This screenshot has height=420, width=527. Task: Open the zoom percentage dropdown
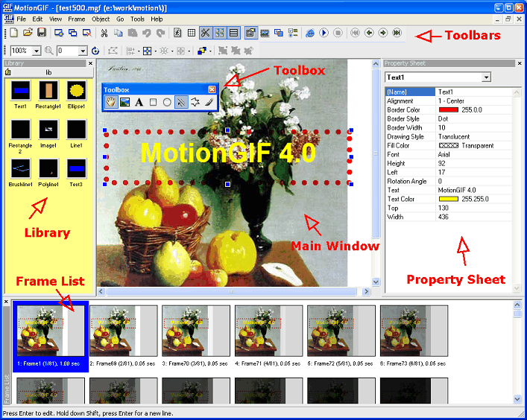[x=35, y=51]
